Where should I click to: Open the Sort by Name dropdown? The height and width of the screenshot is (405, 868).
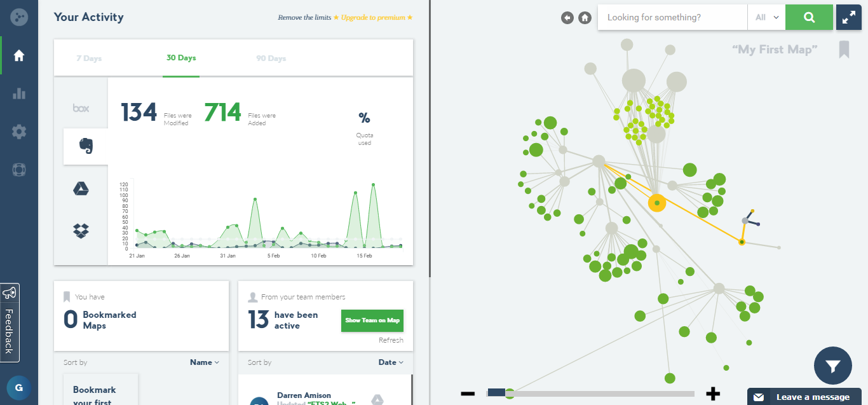pyautogui.click(x=205, y=362)
